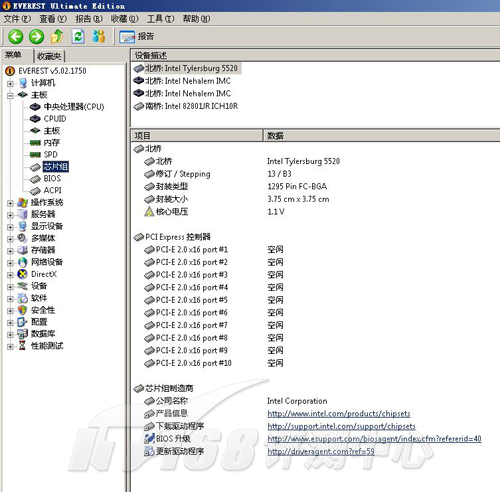
Task: Expand the 操作系统 tree node
Action: (10, 203)
